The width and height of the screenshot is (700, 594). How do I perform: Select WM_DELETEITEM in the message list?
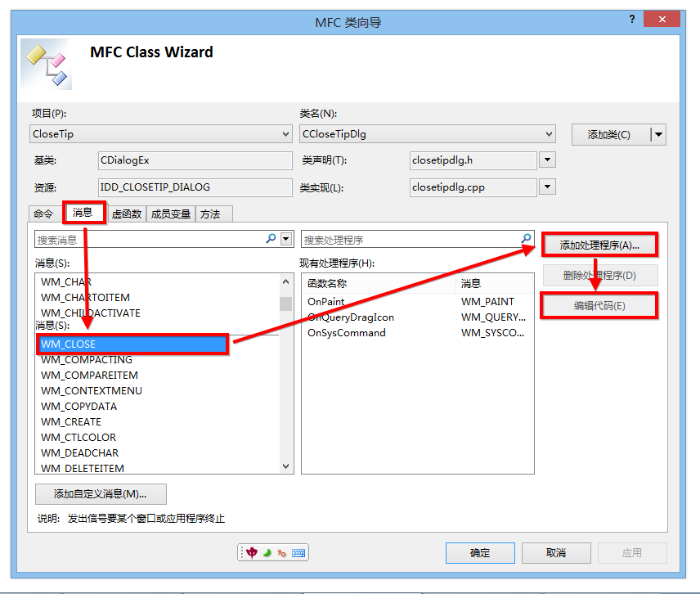[157, 469]
